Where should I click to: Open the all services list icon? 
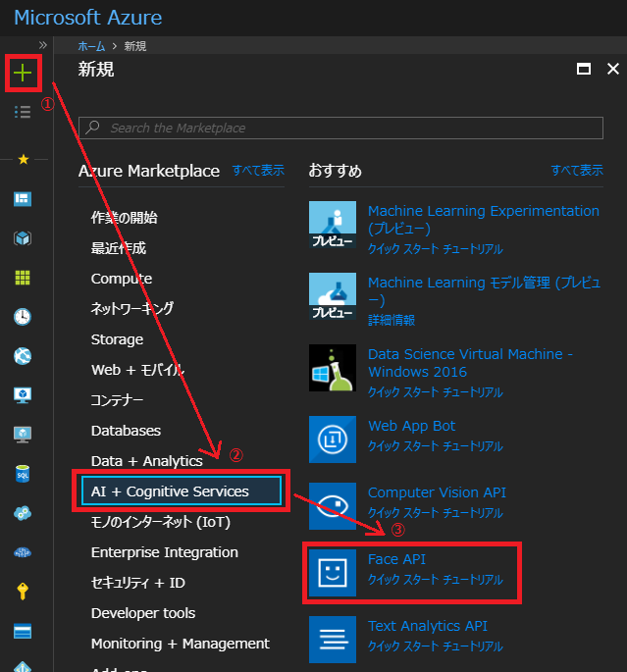pyautogui.click(x=23, y=112)
